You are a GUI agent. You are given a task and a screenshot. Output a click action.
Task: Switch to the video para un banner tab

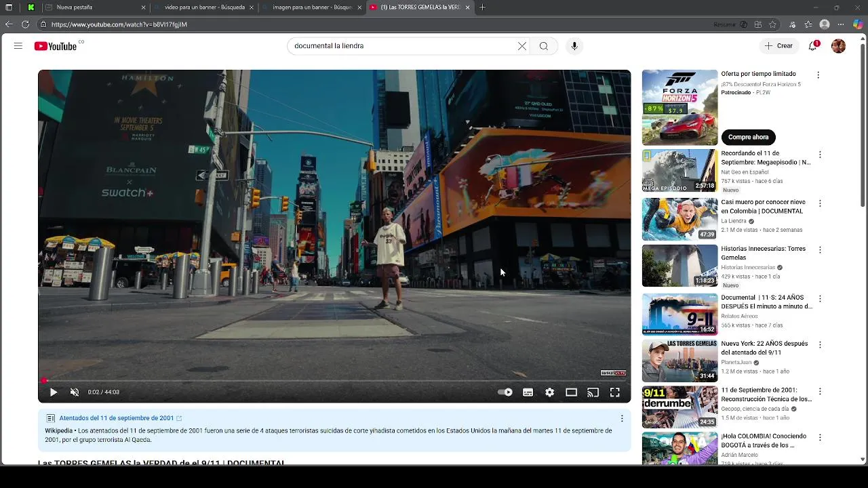click(x=203, y=7)
